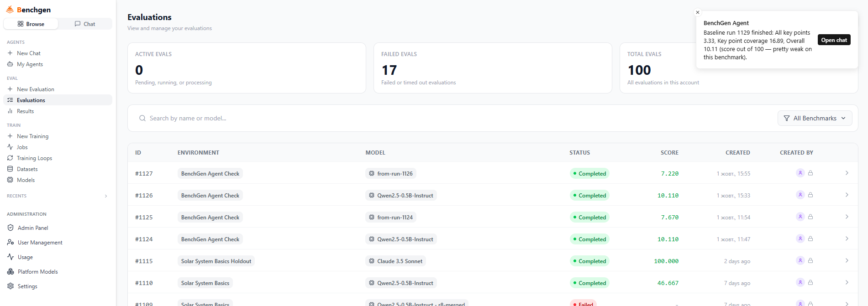Click the Completed status badge in row #1125

(589, 218)
